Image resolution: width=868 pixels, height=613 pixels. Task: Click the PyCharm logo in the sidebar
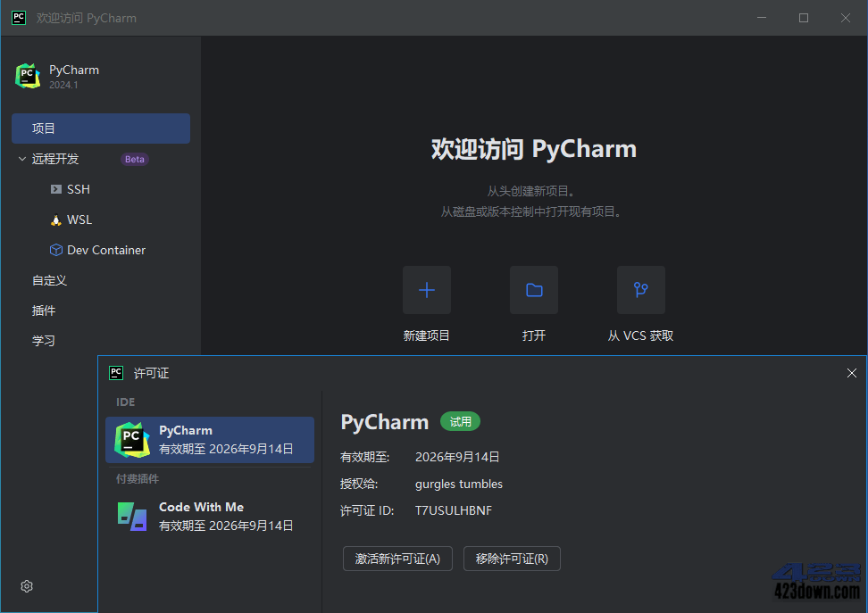(x=28, y=75)
